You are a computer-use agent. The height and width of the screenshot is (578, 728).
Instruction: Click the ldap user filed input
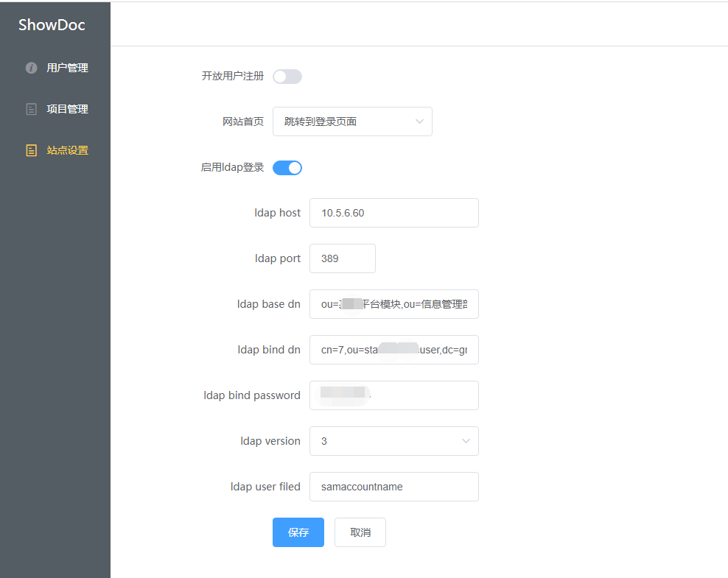click(394, 486)
